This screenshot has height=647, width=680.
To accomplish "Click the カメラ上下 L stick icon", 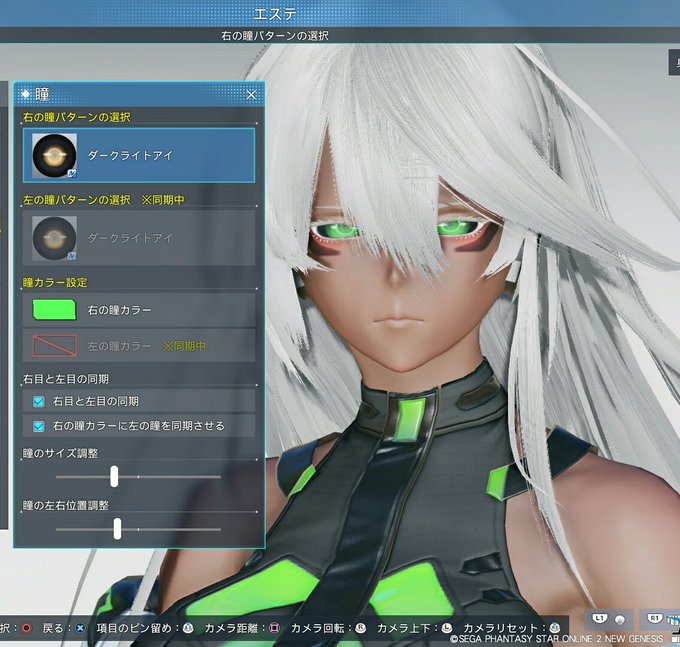I will (447, 628).
